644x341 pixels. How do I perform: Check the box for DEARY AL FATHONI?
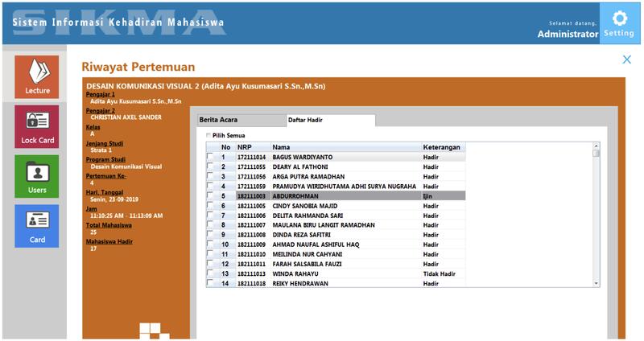pyautogui.click(x=210, y=166)
